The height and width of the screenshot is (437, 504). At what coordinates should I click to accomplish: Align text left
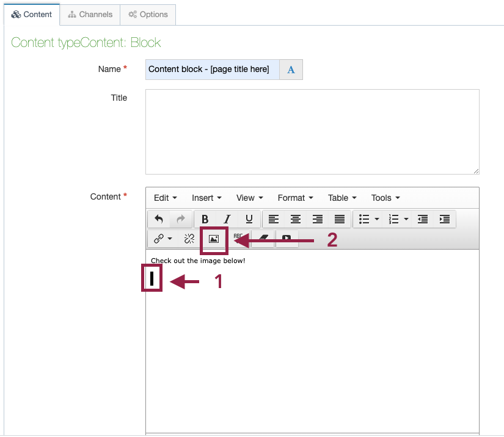click(x=274, y=219)
